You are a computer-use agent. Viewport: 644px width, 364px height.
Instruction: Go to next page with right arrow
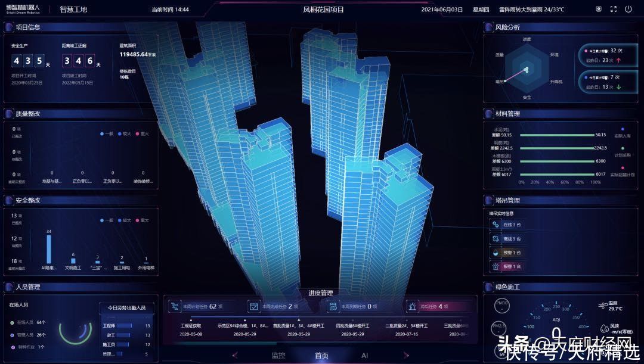406,355
